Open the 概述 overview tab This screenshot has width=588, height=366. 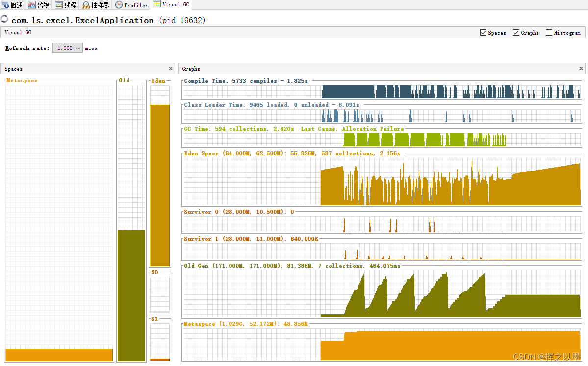point(12,5)
